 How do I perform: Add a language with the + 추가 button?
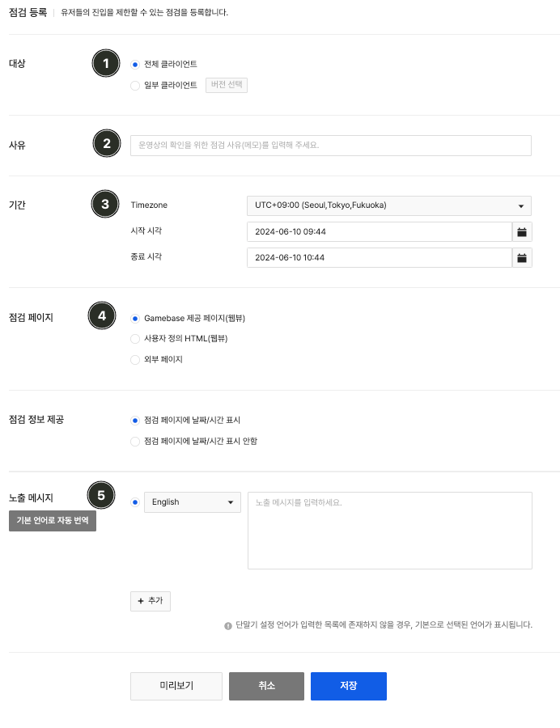[x=151, y=601]
